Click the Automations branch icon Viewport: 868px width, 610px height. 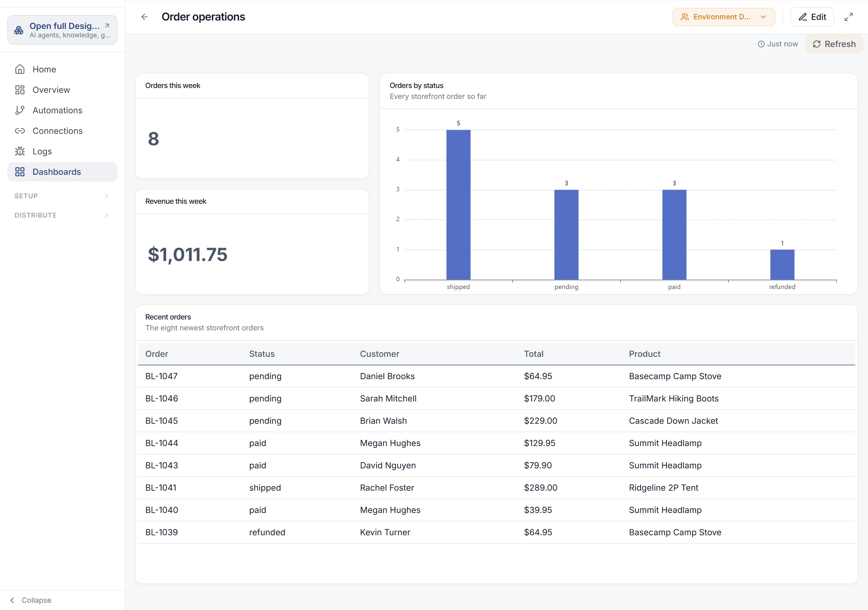(20, 110)
